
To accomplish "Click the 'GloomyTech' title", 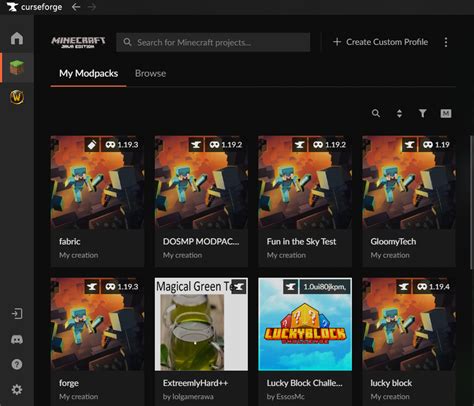I will [x=393, y=241].
